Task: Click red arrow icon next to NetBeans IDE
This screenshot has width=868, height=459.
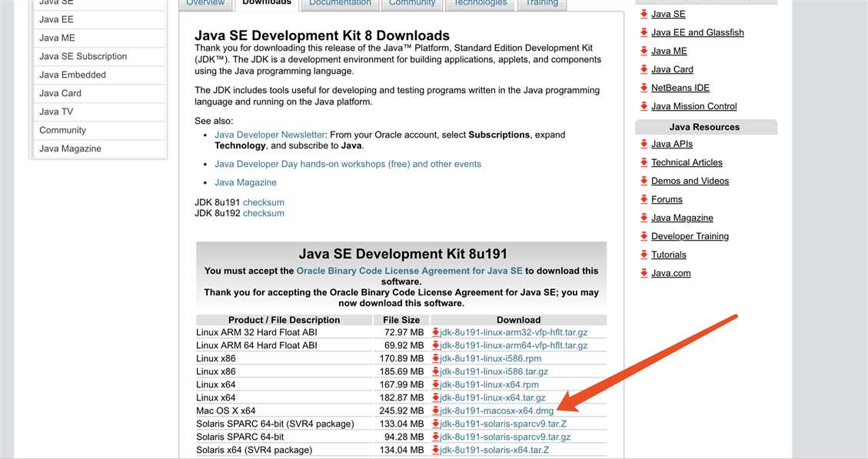Action: click(x=644, y=88)
